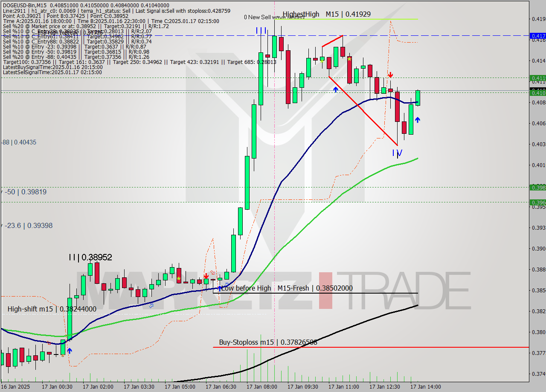Click the 'I V' wave label below the red trendline
This screenshot has width=546, height=392.
click(397, 153)
